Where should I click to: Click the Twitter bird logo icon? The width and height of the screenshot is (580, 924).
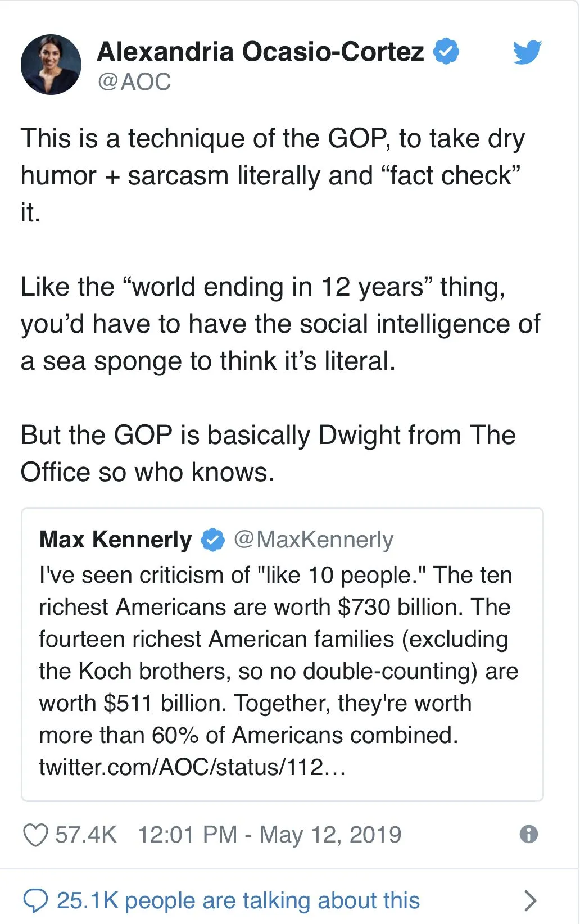tap(527, 52)
